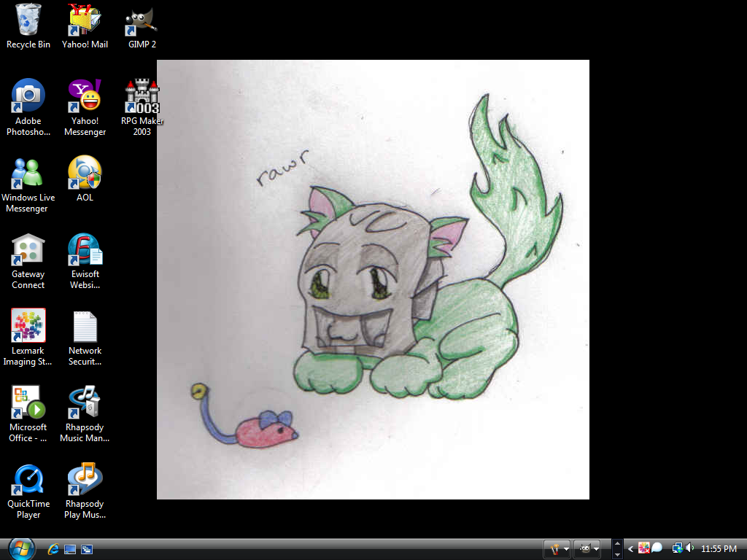This screenshot has width=747, height=560.
Task: Open the volume control in the tray
Action: 689,548
